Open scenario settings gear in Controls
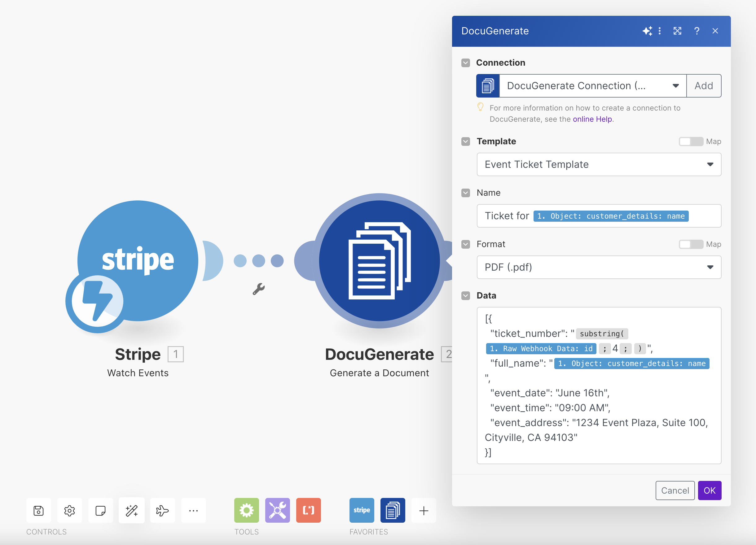Screen dimensions: 756x545 pyautogui.click(x=70, y=510)
